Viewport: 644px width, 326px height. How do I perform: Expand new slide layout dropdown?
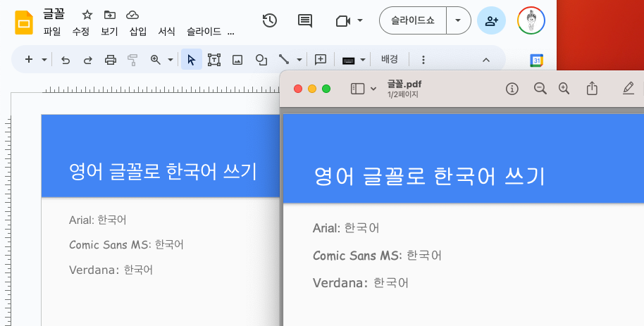pos(44,60)
